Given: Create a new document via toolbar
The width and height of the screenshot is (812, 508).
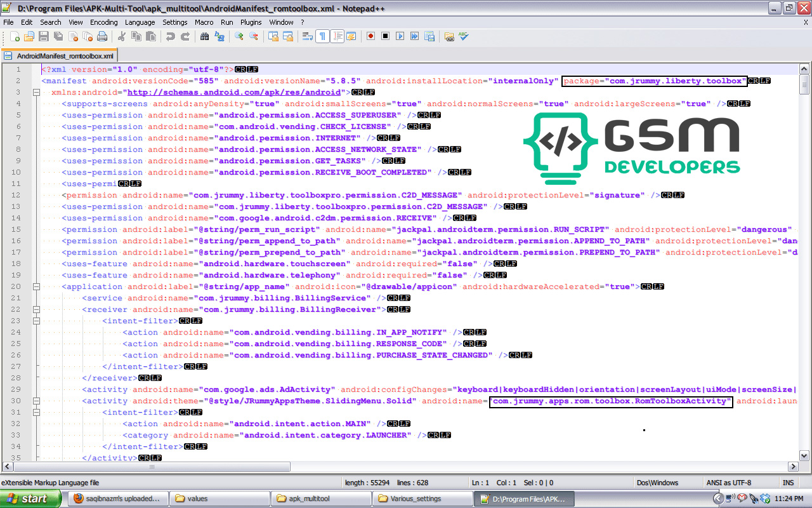Looking at the screenshot, I should click(15, 37).
